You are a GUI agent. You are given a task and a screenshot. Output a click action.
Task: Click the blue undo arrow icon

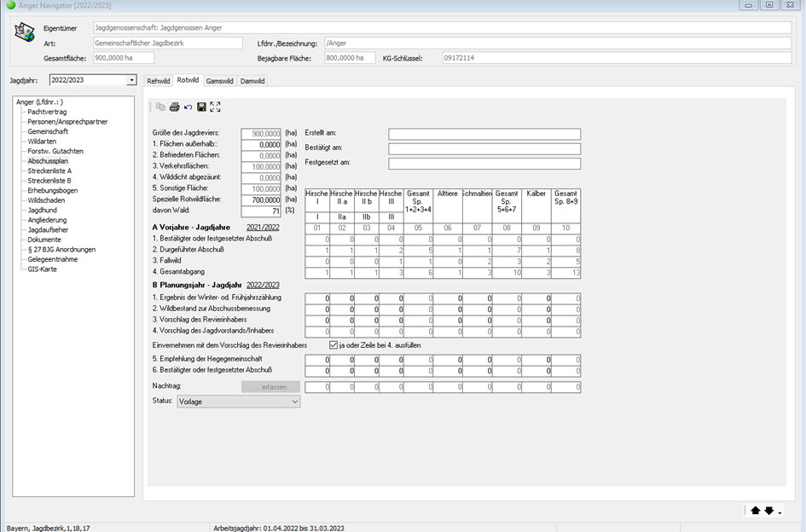pyautogui.click(x=188, y=107)
